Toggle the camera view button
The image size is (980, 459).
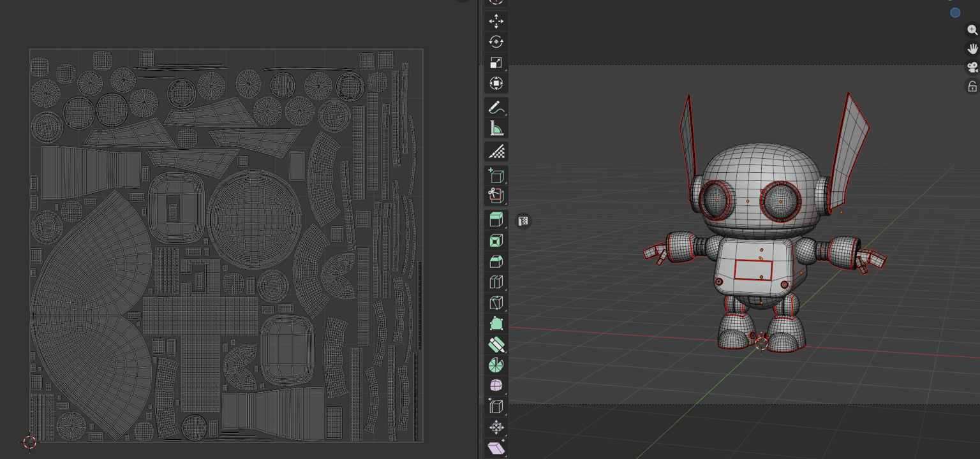click(972, 68)
